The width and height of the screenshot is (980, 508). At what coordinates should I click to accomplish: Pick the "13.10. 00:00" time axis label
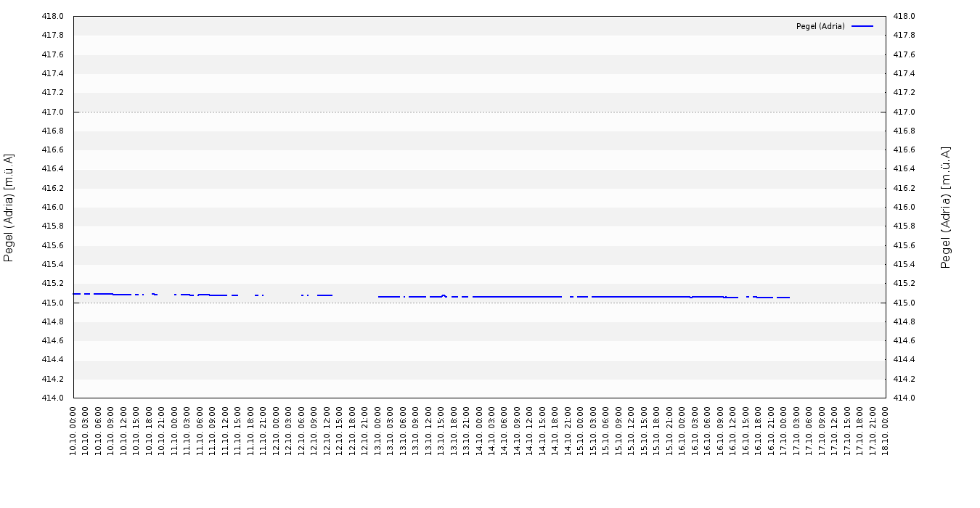pyautogui.click(x=378, y=431)
